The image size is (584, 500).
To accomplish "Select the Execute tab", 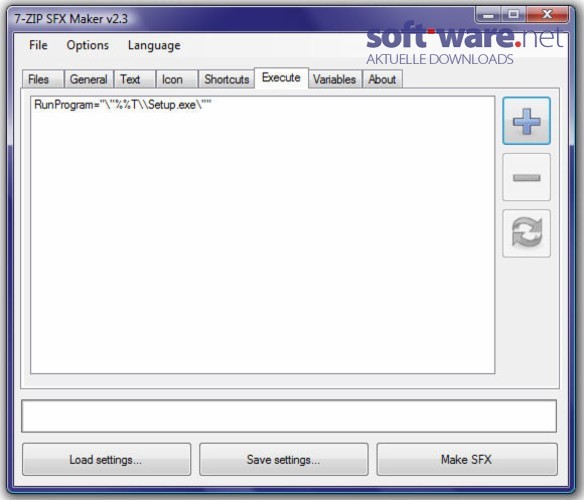I will tap(281, 78).
